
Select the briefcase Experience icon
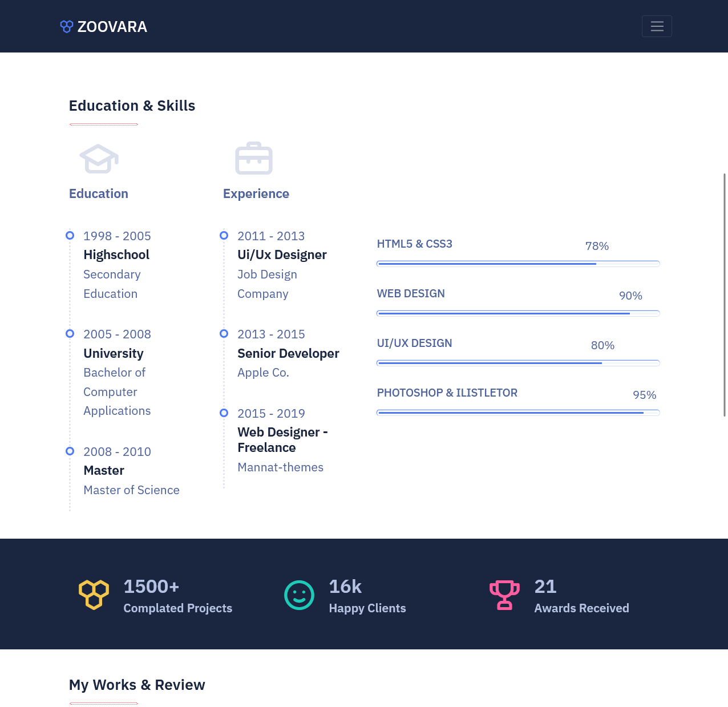click(x=254, y=159)
